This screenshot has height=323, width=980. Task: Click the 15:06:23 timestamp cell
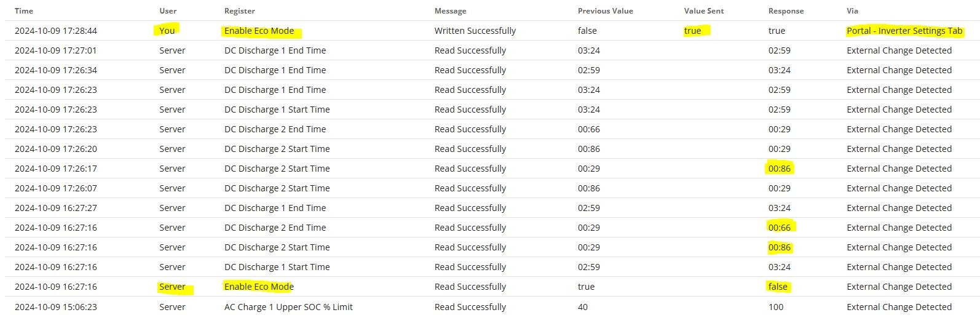56,306
